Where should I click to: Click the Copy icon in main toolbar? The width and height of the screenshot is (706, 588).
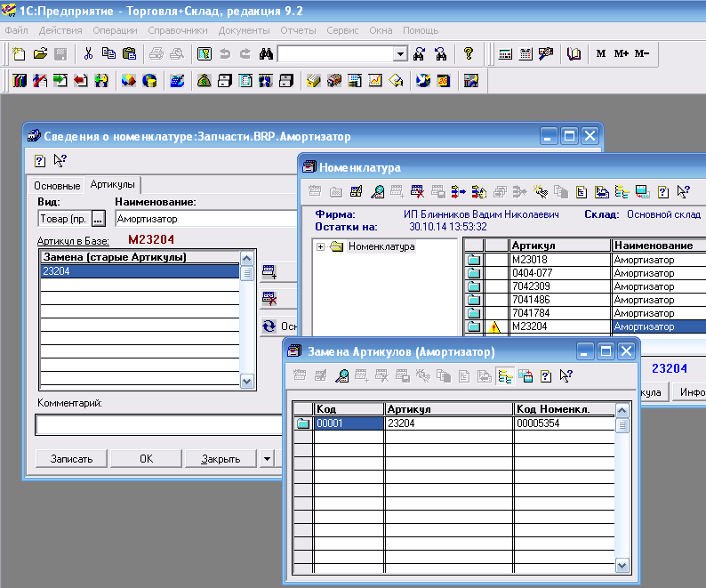(x=108, y=53)
